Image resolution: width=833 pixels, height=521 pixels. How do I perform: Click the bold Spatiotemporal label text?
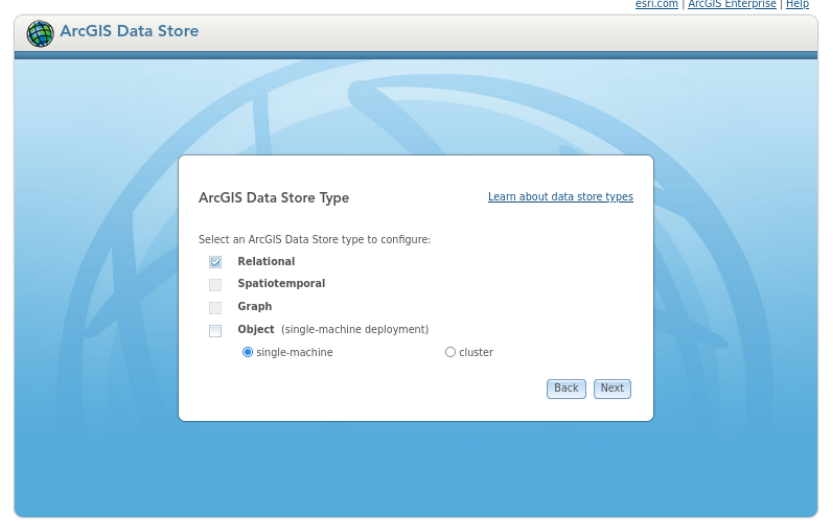coord(281,284)
